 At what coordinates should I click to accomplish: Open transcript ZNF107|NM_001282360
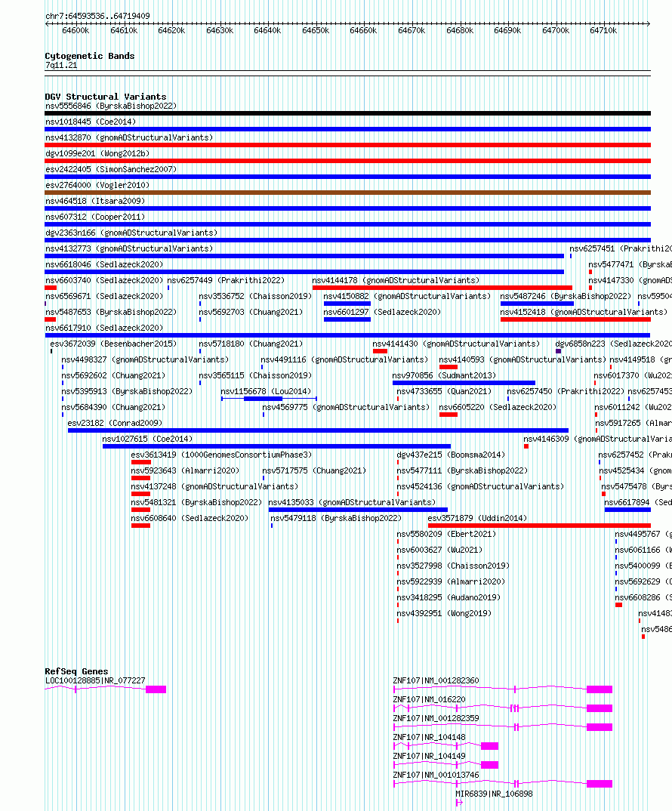[x=436, y=680]
